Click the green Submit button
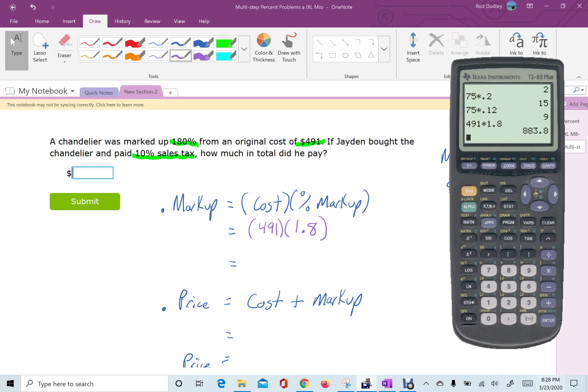This screenshot has width=588, height=392. pyautogui.click(x=85, y=201)
